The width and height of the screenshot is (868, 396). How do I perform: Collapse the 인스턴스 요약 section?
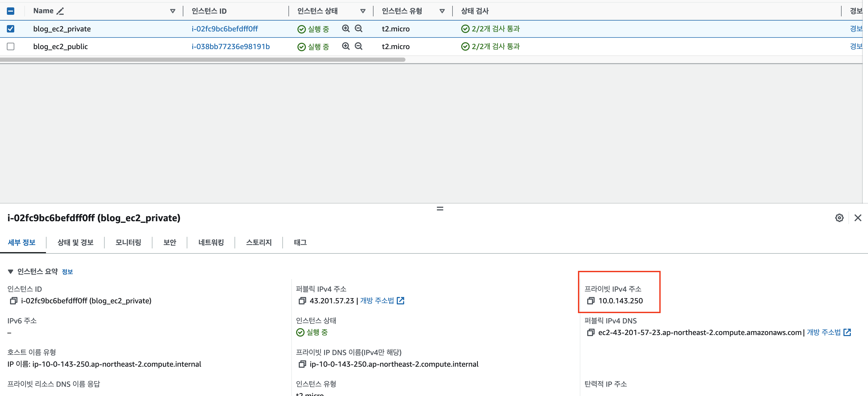[x=11, y=271]
